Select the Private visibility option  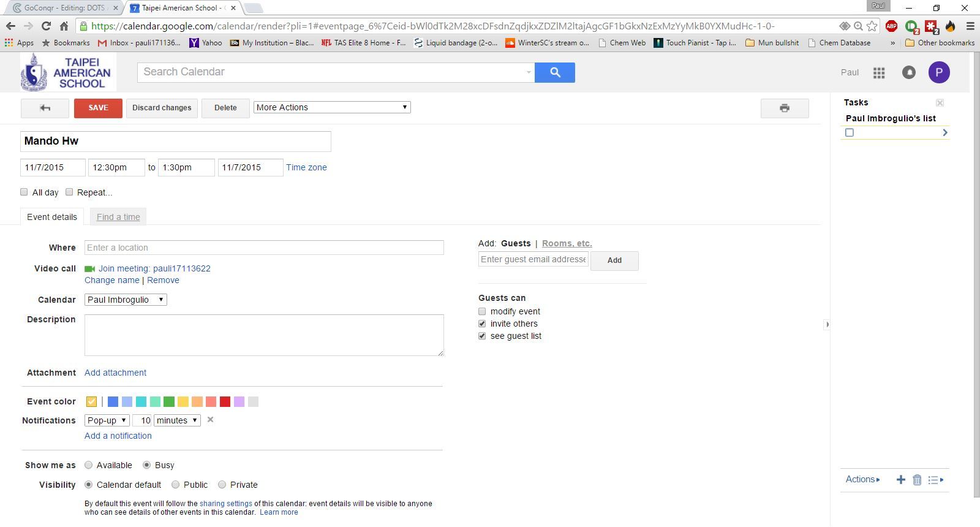pos(222,485)
